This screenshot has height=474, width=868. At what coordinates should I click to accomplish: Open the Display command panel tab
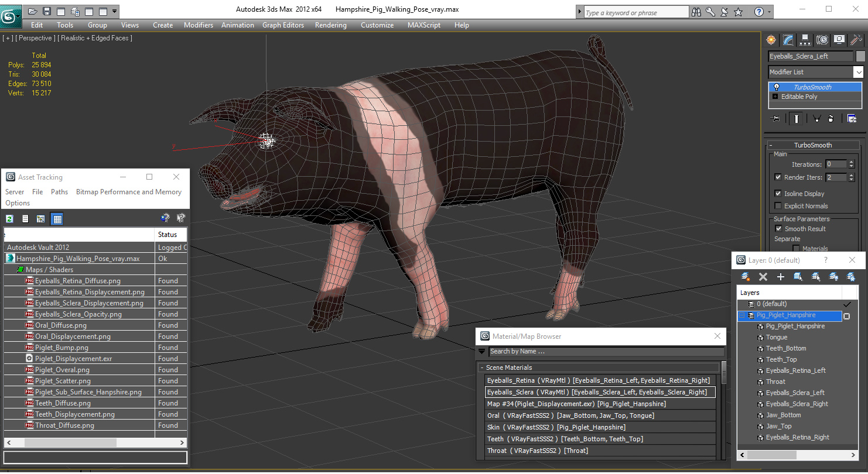click(x=839, y=40)
